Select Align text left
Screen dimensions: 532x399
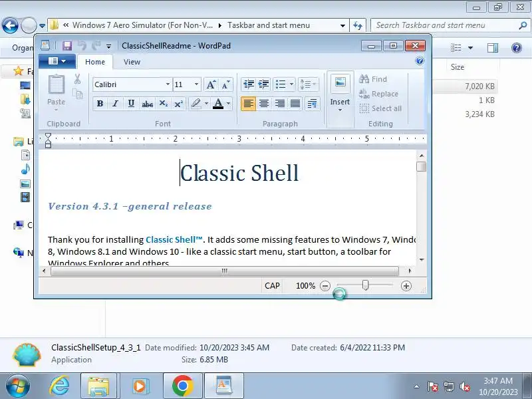pos(248,104)
